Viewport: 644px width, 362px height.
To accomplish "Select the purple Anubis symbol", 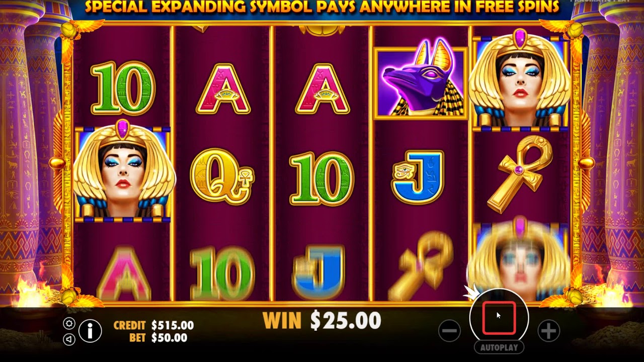I will [x=421, y=83].
